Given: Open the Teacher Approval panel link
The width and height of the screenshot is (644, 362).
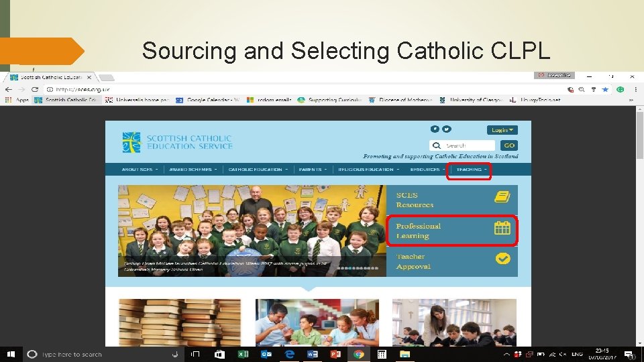Looking at the screenshot, I should (451, 261).
